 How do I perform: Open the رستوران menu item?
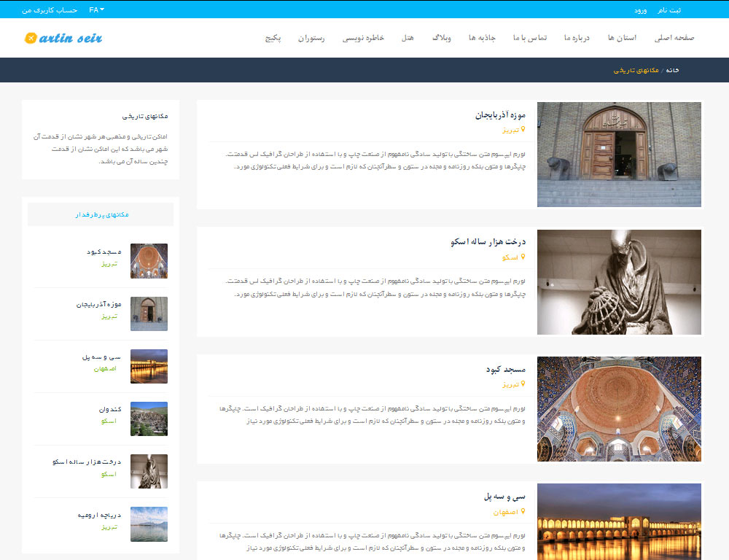[x=311, y=38]
